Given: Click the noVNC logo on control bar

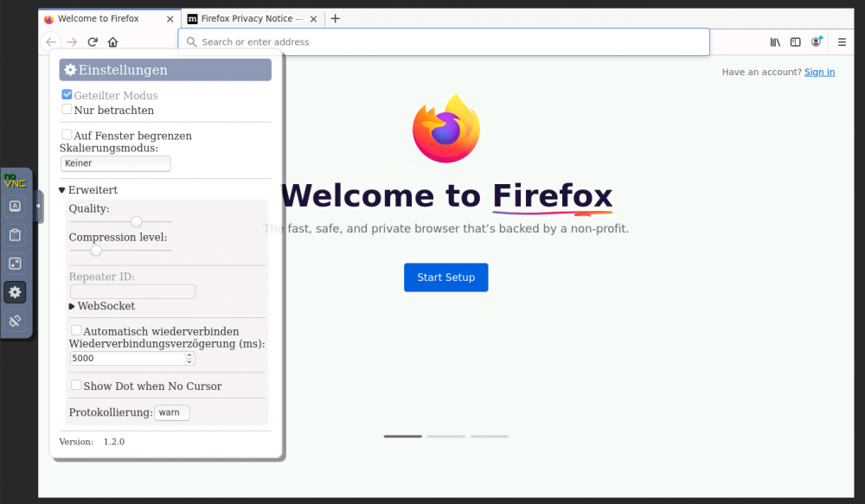Looking at the screenshot, I should coord(15,181).
